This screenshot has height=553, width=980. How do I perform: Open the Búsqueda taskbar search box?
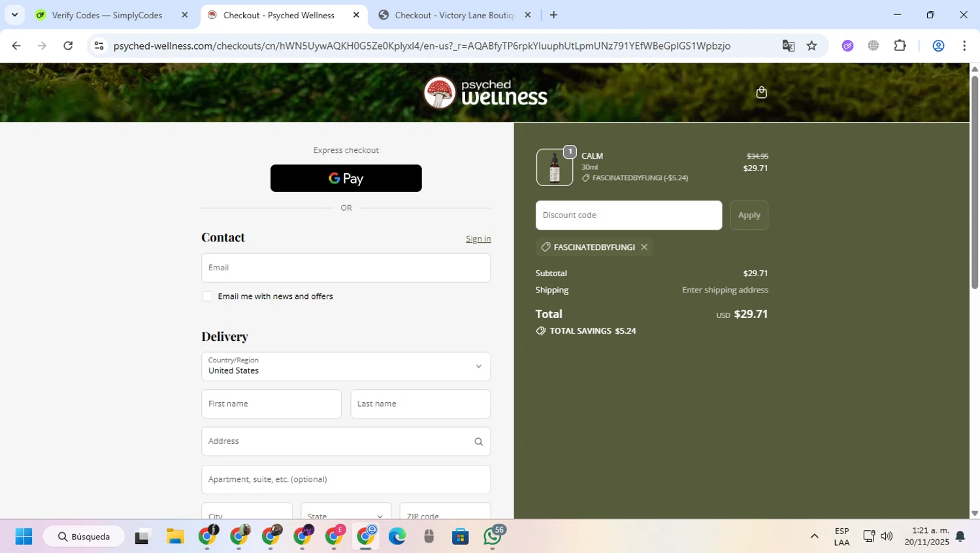[84, 537]
